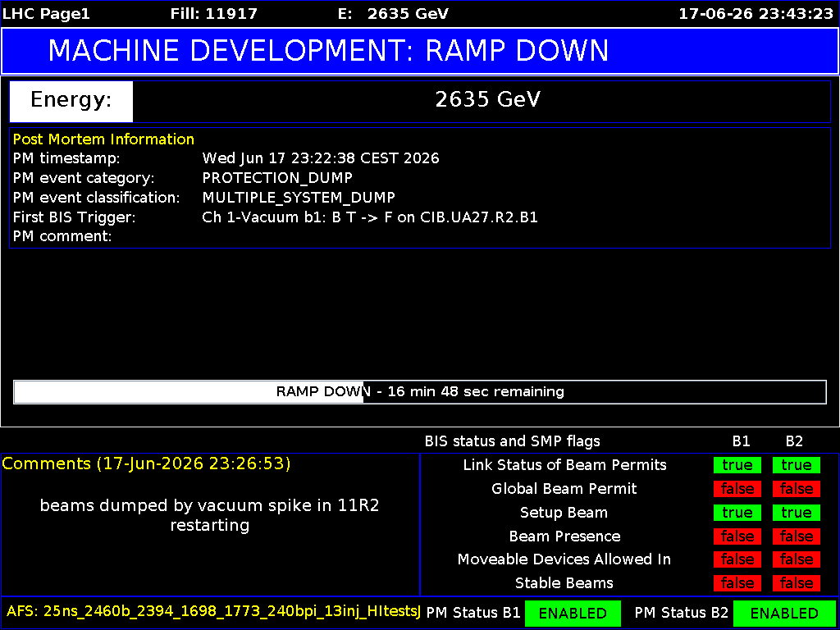
Task: Click PM Status B1 ENABLED indicator
Action: pos(573,614)
